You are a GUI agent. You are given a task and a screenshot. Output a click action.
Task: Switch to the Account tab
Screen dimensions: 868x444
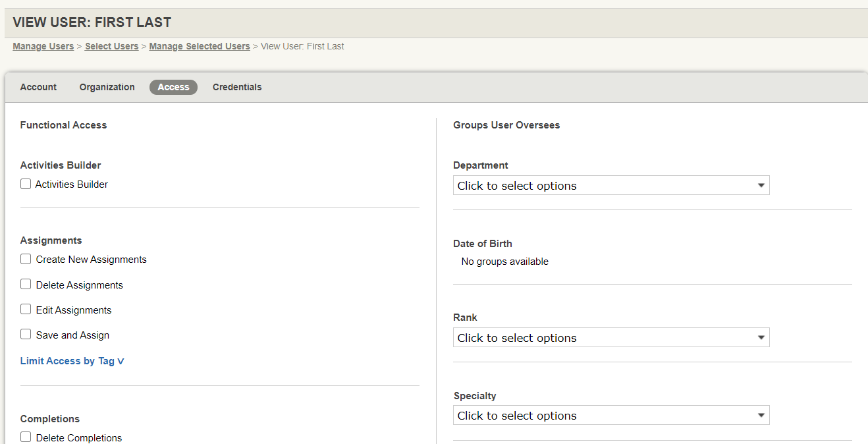[38, 87]
